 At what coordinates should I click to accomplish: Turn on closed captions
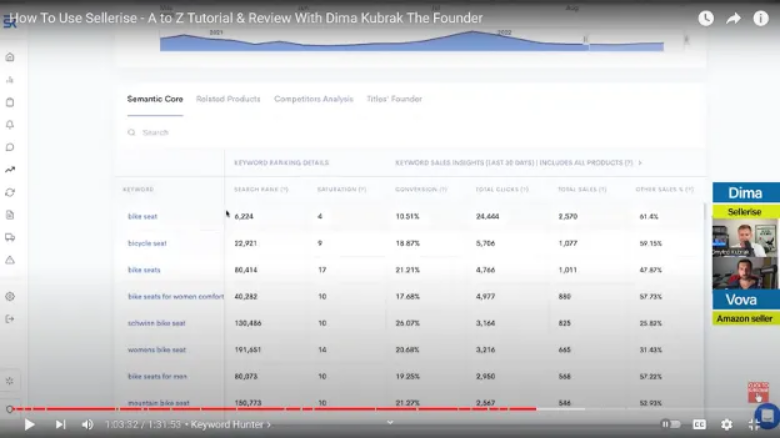[699, 425]
